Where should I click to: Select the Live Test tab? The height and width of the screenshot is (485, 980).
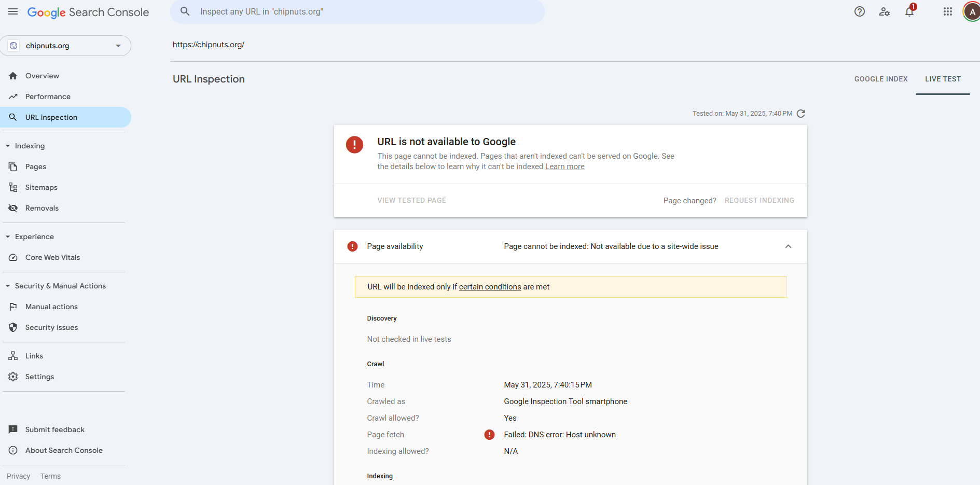943,79
